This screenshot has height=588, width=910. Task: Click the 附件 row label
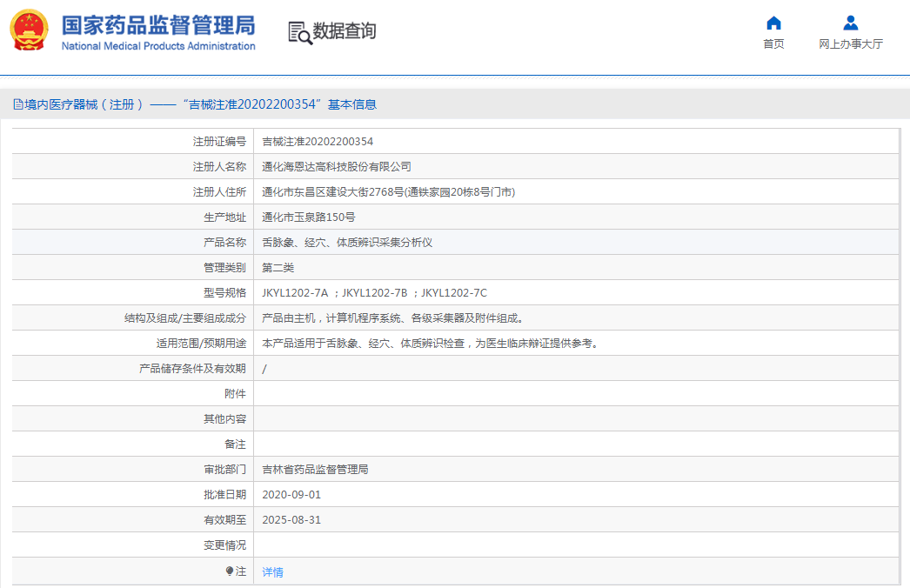235,394
